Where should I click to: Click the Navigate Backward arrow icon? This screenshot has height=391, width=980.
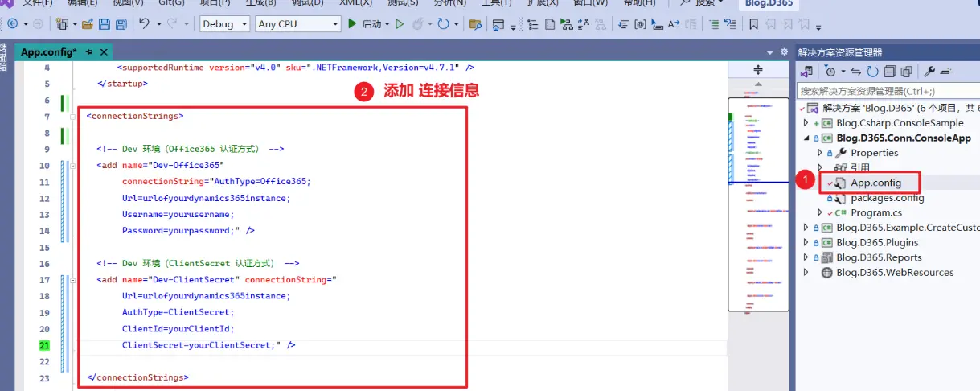12,24
